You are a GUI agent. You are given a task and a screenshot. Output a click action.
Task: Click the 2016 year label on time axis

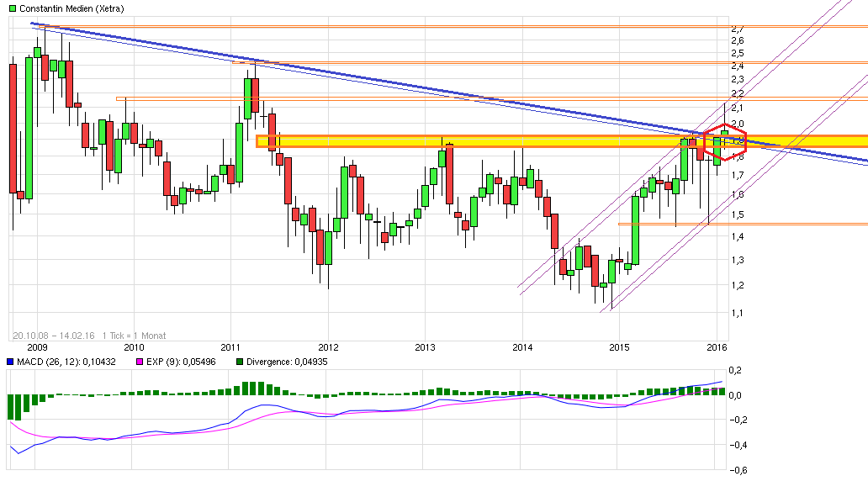tap(717, 347)
